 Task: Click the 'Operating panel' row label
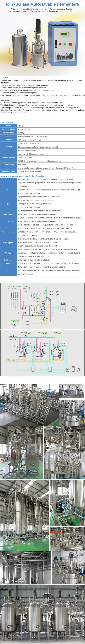8,171
